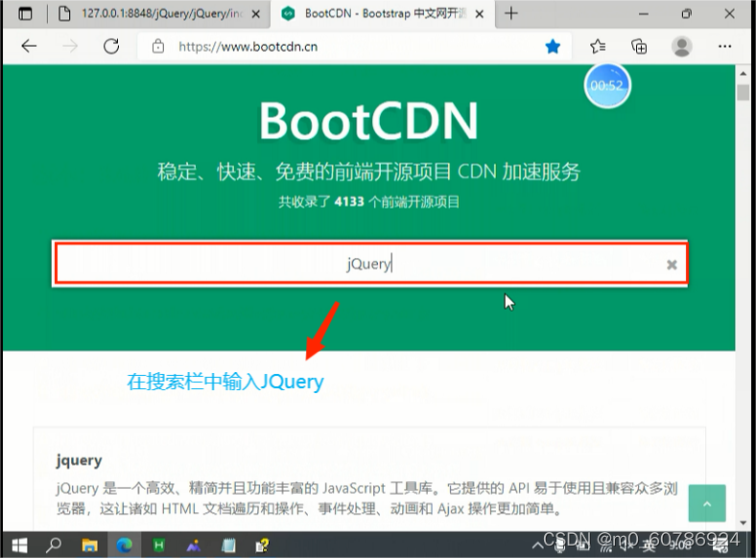This screenshot has width=756, height=558.
Task: Click the vertical scrollbar thumb
Action: [x=743, y=92]
